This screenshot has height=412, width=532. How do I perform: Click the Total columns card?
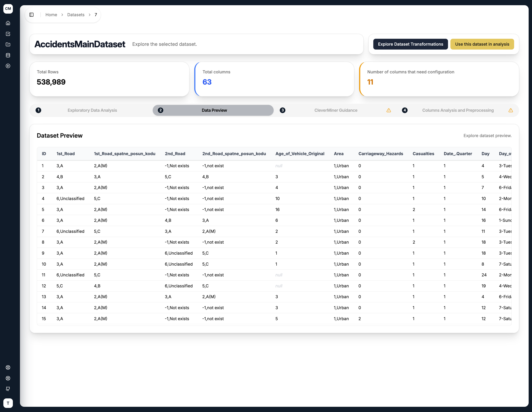pos(274,79)
